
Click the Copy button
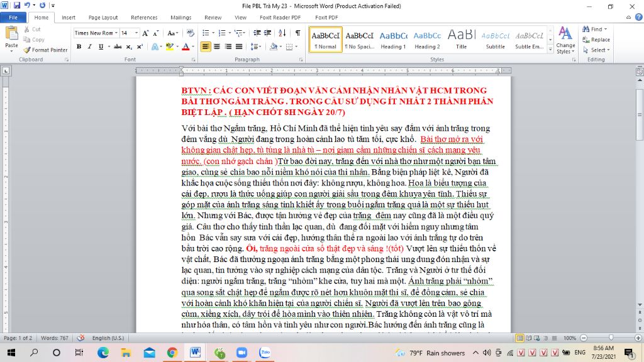pos(34,40)
